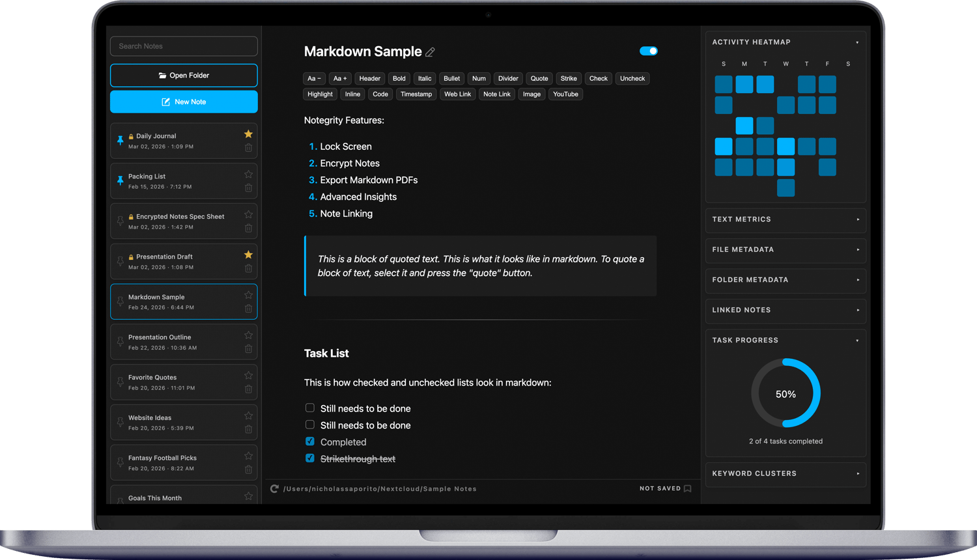The height and width of the screenshot is (560, 977).
Task: Star the Website Ideas note
Action: pyautogui.click(x=248, y=416)
